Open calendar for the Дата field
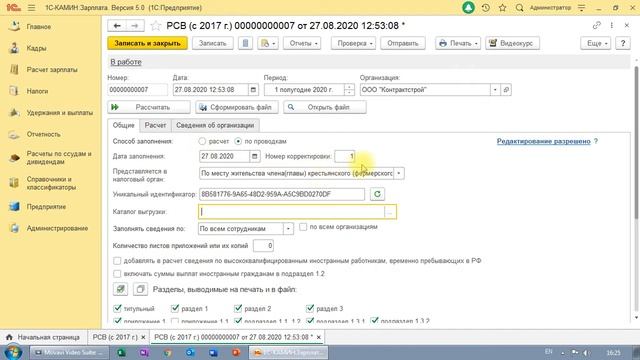The height and width of the screenshot is (360, 640). click(253, 90)
